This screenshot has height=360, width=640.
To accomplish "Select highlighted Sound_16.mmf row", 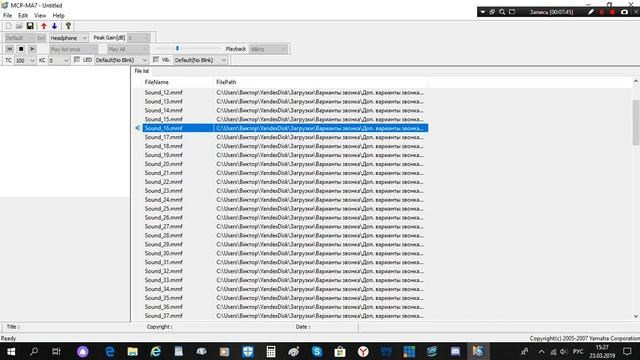I will click(x=285, y=128).
